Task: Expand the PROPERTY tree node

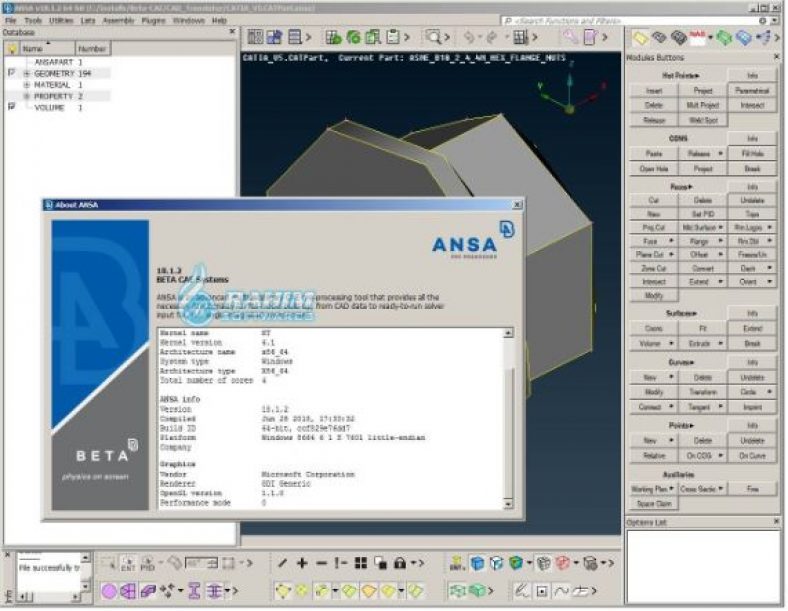Action: pyautogui.click(x=27, y=96)
